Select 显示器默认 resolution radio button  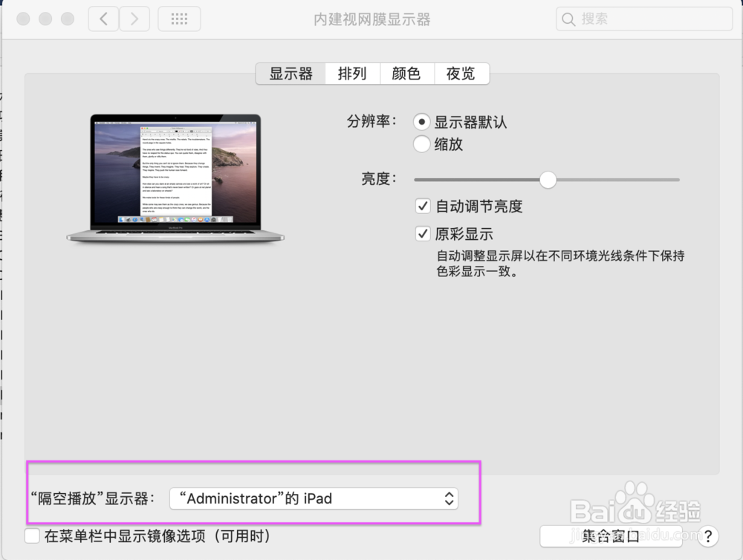pyautogui.click(x=422, y=122)
